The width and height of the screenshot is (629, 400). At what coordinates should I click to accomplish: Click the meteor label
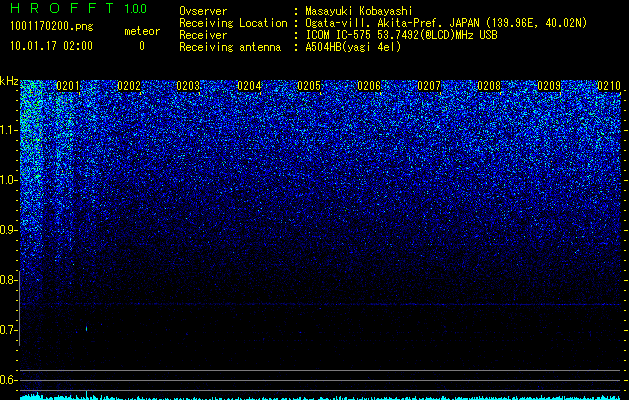click(x=142, y=31)
